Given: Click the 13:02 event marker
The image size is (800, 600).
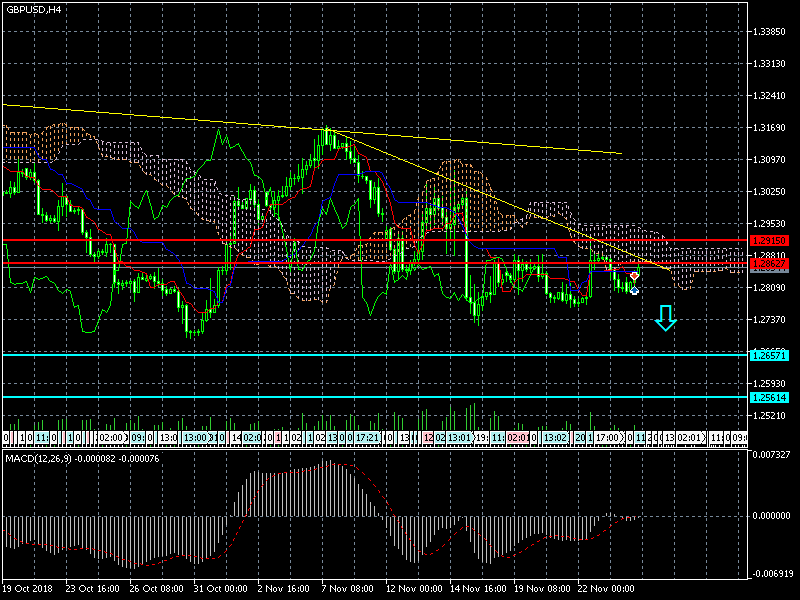Looking at the screenshot, I should [x=555, y=438].
